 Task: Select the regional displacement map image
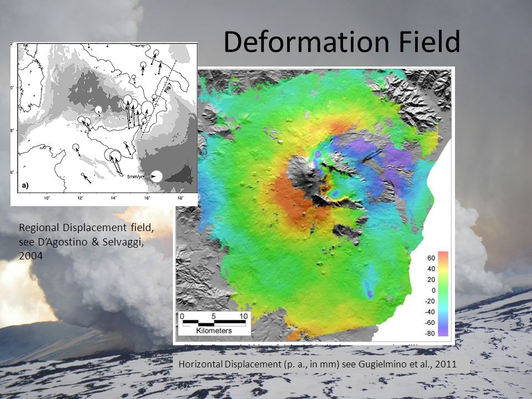pyautogui.click(x=104, y=124)
